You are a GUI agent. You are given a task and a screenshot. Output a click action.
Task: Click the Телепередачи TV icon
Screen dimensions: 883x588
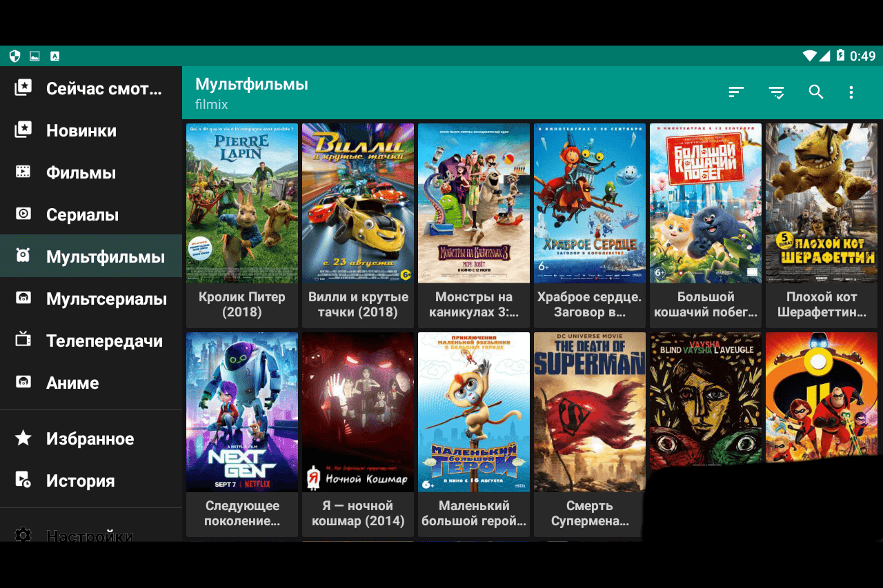click(23, 339)
